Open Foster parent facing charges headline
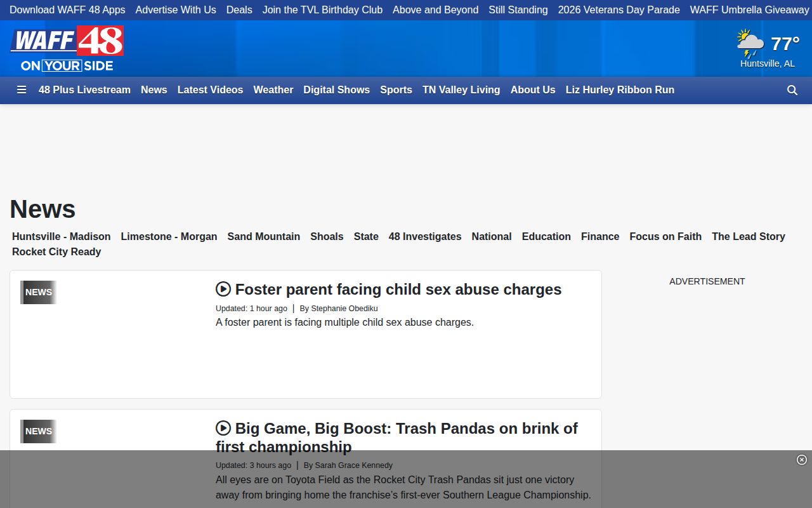The height and width of the screenshot is (508, 812). click(398, 290)
